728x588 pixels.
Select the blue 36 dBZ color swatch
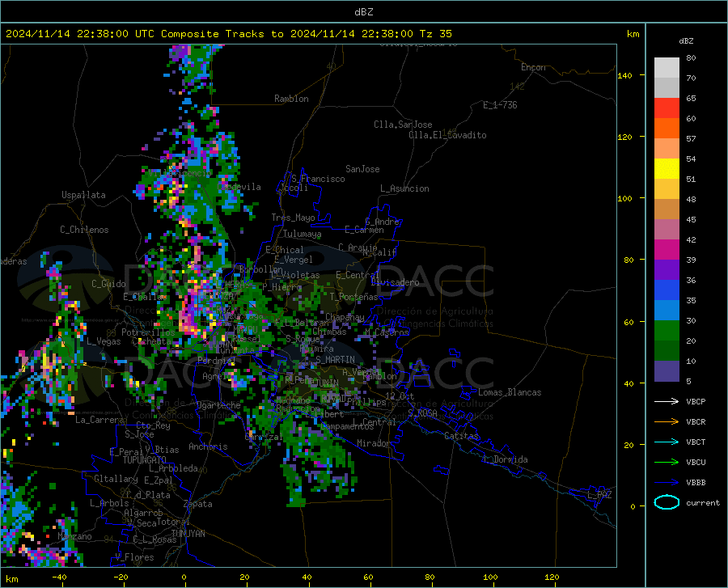(x=667, y=290)
